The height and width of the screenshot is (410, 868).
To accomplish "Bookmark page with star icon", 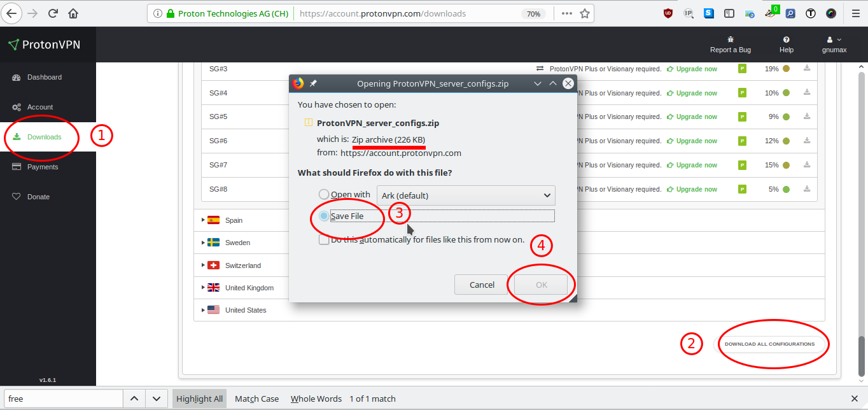I will point(585,13).
